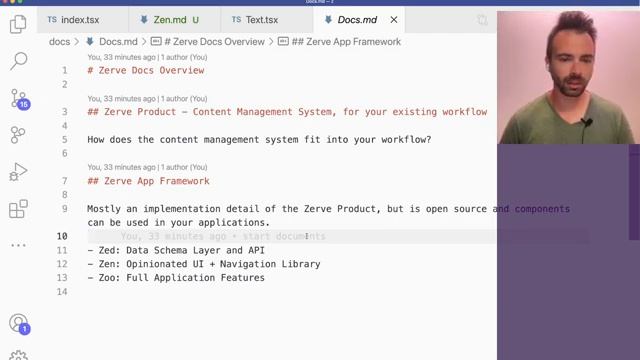This screenshot has height=360, width=640.
Task: Click the '- Zoo: Full Application Features' line
Action: click(176, 278)
